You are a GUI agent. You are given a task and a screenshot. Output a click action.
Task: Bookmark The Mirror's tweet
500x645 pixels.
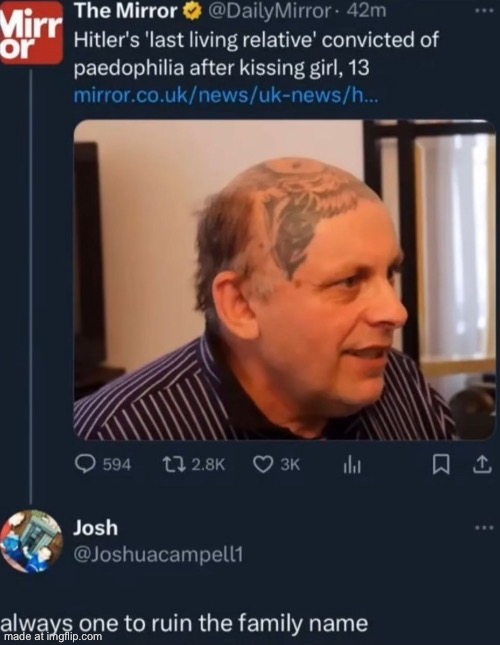pyautogui.click(x=440, y=465)
